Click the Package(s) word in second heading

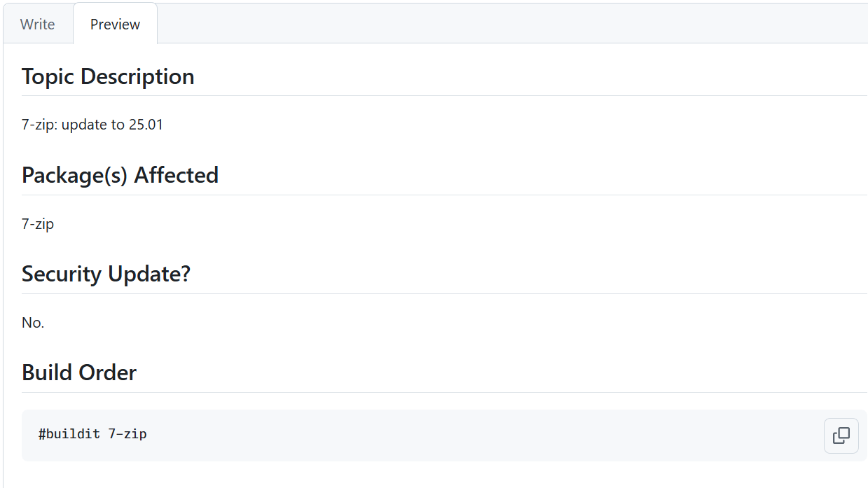click(75, 175)
